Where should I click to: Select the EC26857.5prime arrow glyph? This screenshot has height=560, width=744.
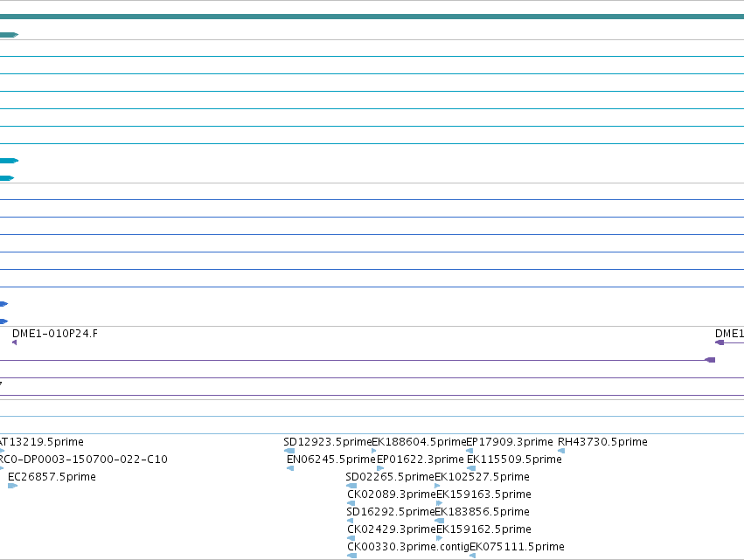(x=13, y=486)
